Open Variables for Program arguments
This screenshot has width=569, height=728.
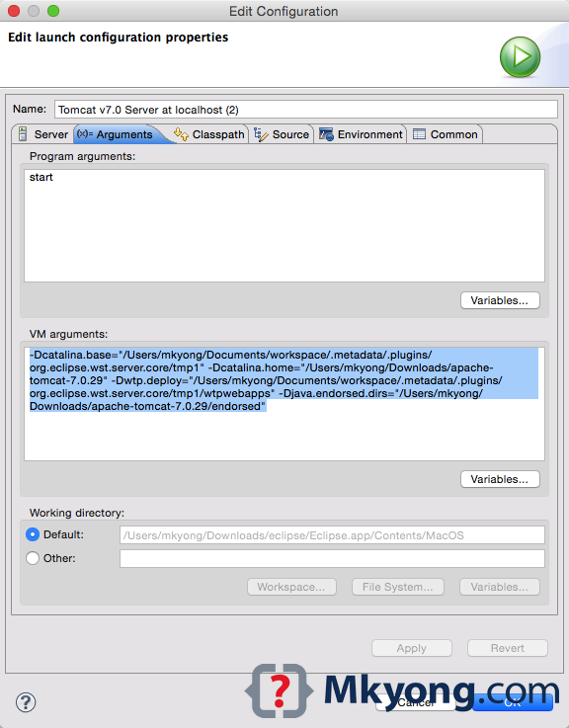click(x=500, y=300)
